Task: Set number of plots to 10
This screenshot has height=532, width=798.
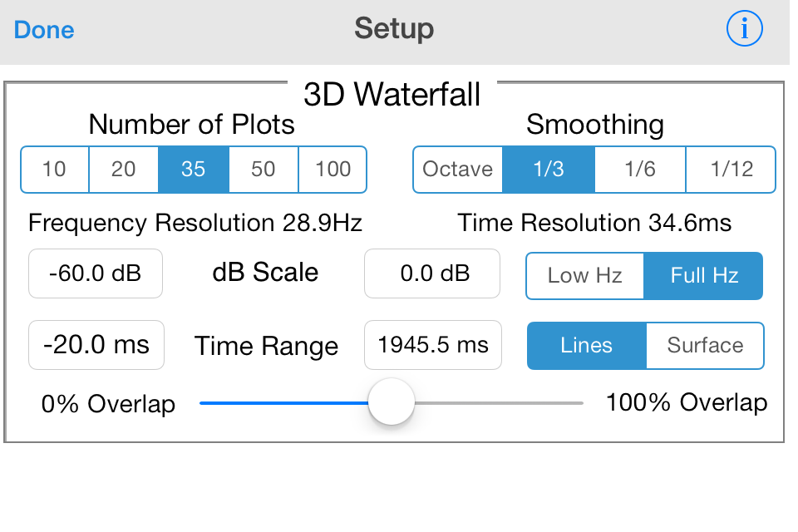Action: coord(55,170)
